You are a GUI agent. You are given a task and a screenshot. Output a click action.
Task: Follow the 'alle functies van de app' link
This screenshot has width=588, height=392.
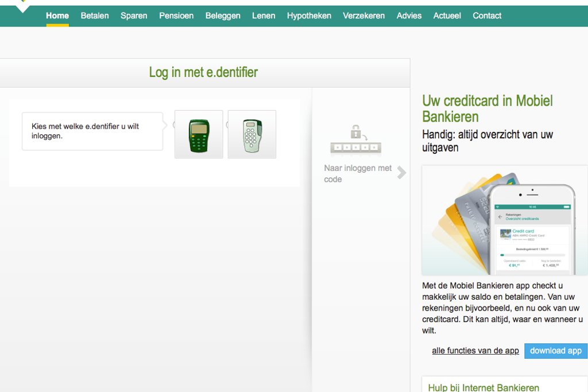tap(475, 351)
